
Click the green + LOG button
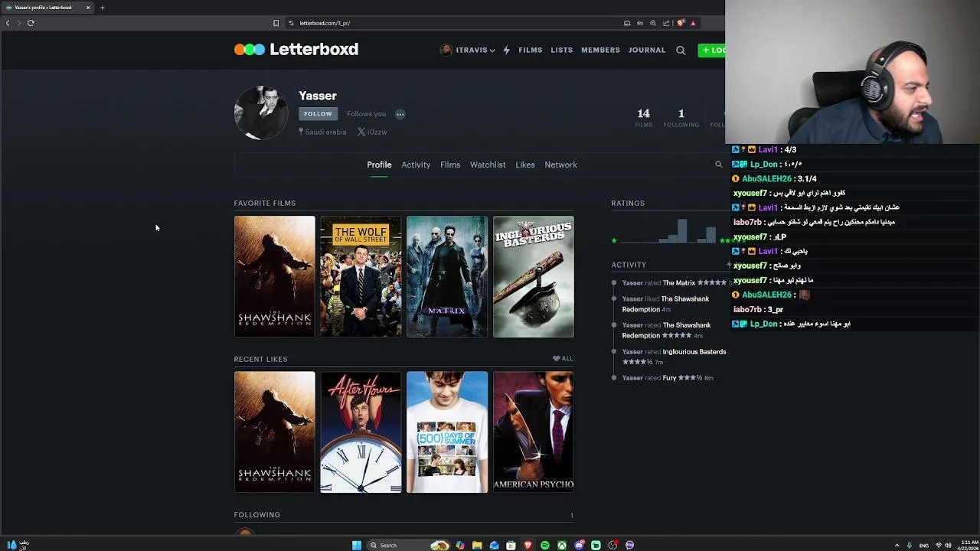(712, 50)
